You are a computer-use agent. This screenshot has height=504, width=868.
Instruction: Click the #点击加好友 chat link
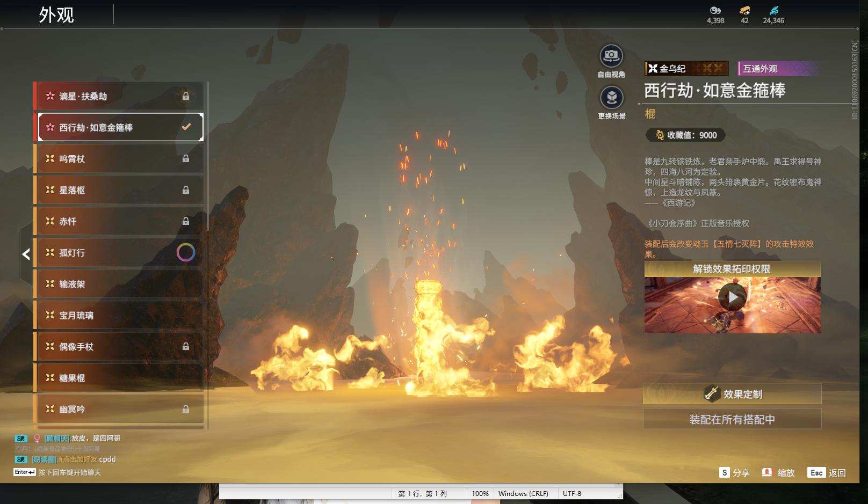(x=78, y=459)
